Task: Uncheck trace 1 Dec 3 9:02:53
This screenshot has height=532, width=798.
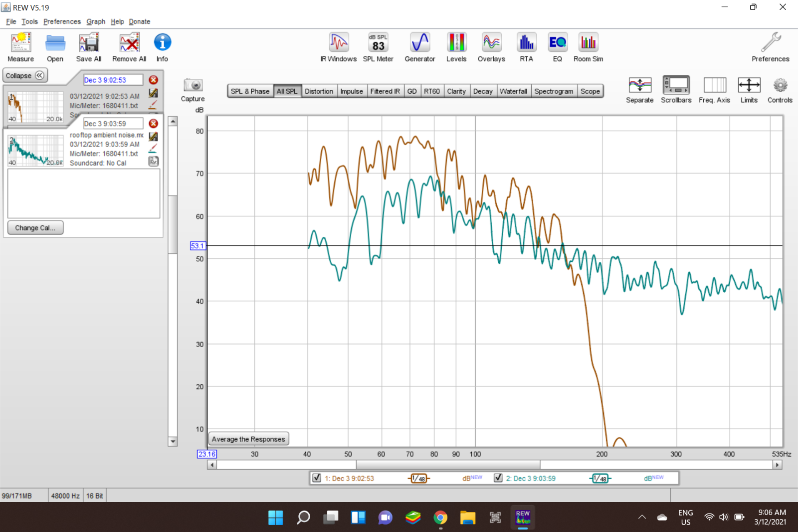Action: click(x=317, y=478)
